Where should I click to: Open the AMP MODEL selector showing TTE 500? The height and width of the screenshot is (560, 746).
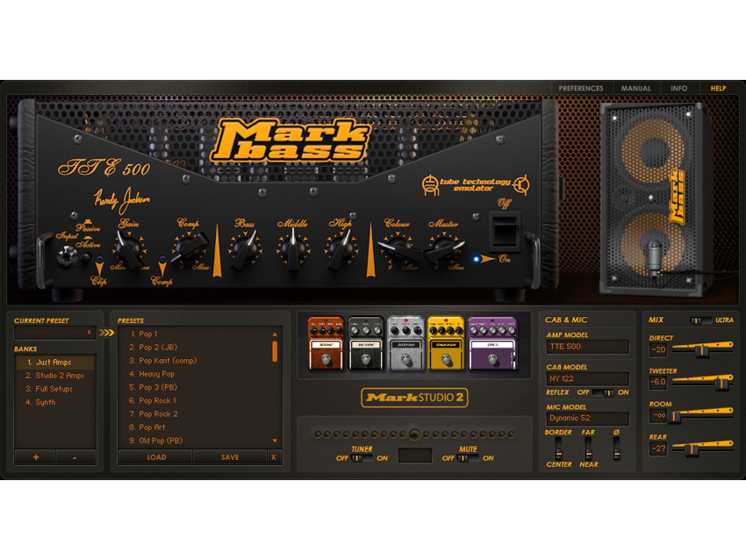coord(587,347)
